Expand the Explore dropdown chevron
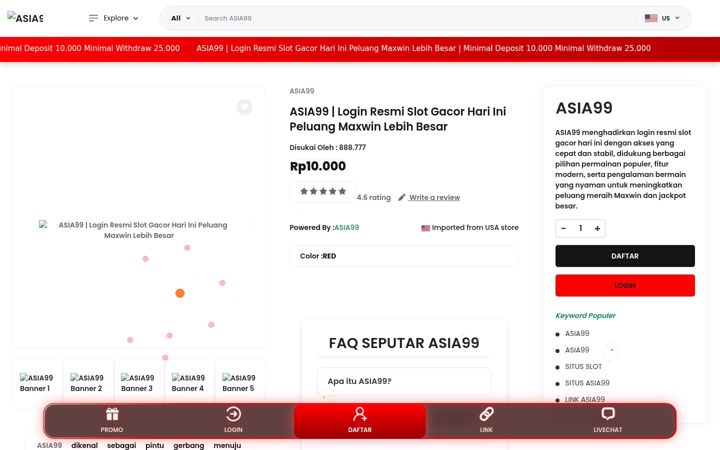 tap(135, 18)
